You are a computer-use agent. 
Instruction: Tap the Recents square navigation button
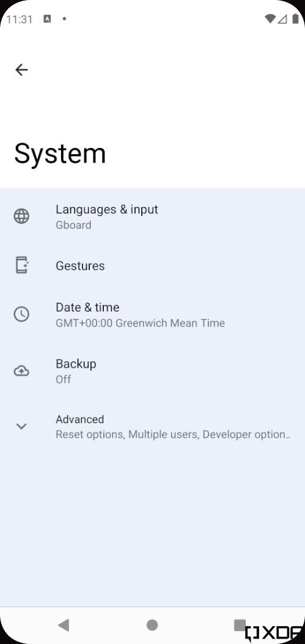pos(240,625)
